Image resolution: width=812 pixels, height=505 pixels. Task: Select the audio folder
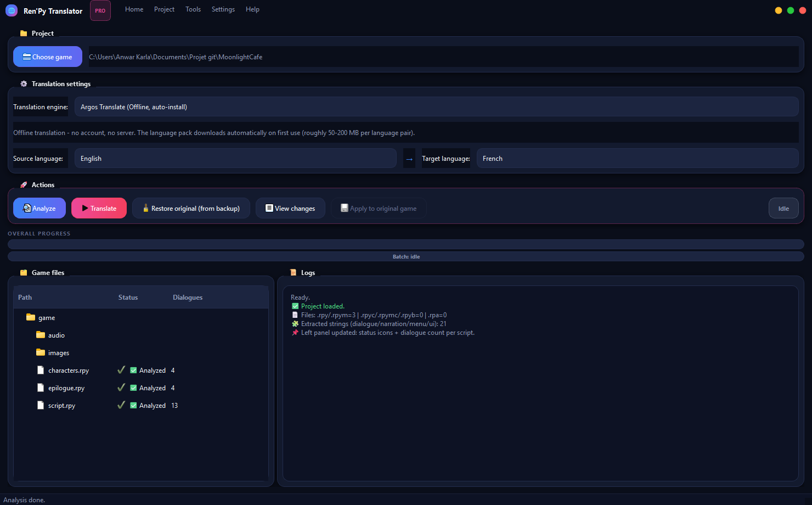(141, 335)
